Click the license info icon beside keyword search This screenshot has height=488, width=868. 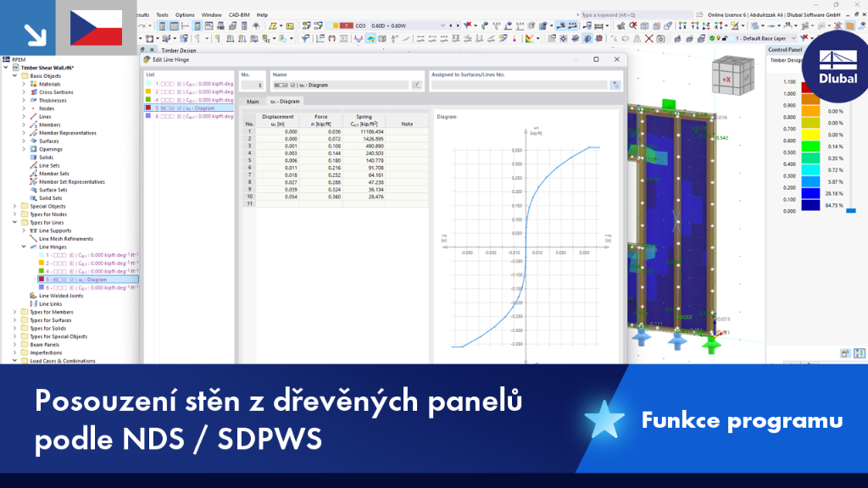[699, 15]
